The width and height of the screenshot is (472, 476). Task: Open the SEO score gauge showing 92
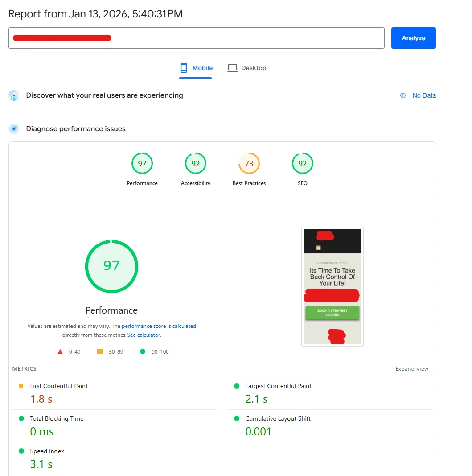302,163
